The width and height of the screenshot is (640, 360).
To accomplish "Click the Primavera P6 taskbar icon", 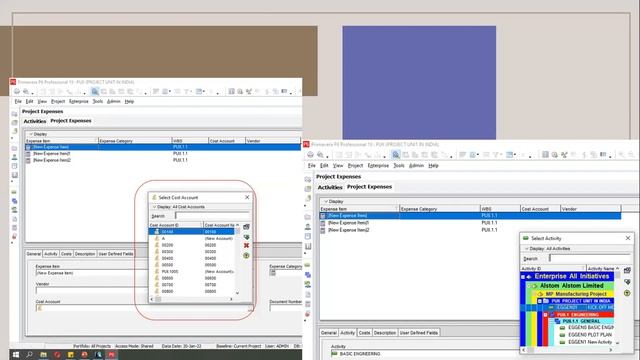I will pos(111,355).
